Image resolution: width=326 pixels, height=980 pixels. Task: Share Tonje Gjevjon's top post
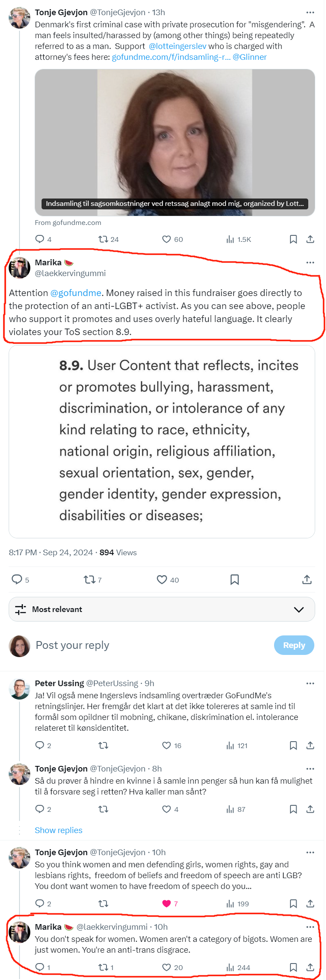(x=310, y=239)
